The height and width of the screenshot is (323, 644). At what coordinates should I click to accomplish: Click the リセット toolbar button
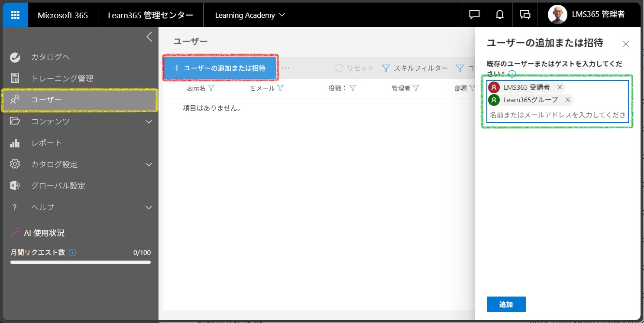pos(354,68)
